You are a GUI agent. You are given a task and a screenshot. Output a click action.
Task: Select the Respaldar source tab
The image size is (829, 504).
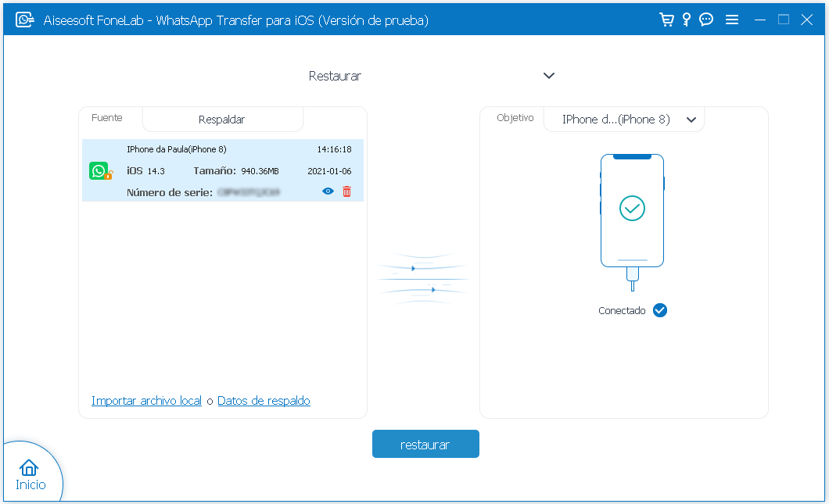(x=223, y=120)
